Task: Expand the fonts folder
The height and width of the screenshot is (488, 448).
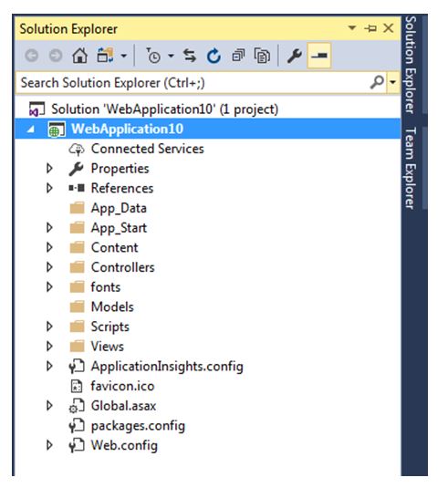Action: (x=49, y=287)
